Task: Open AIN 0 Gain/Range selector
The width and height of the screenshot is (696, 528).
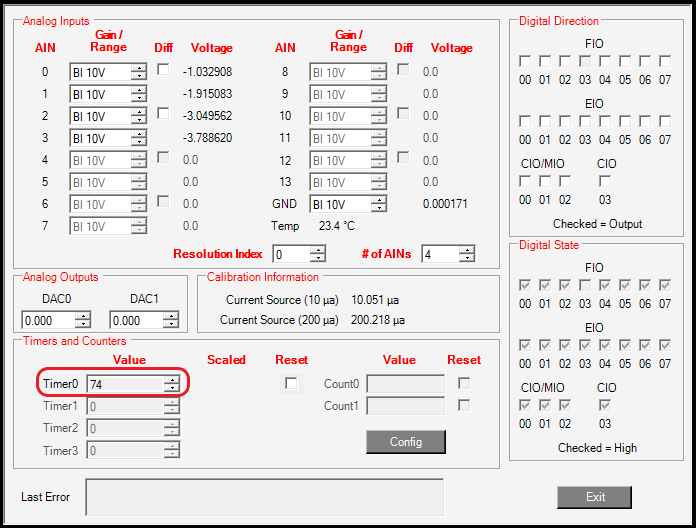Action: coord(107,72)
